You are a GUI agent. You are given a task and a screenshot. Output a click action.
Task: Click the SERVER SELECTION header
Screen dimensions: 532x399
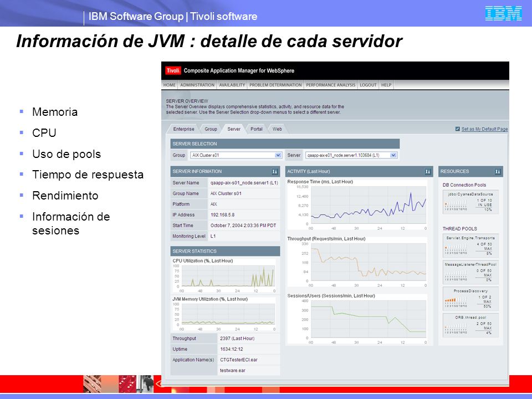pos(285,144)
